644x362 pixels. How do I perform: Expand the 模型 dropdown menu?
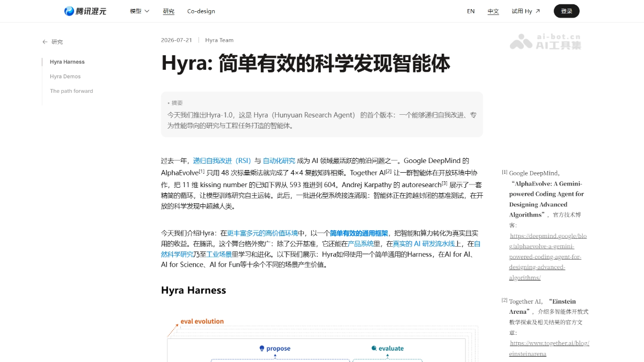click(140, 11)
